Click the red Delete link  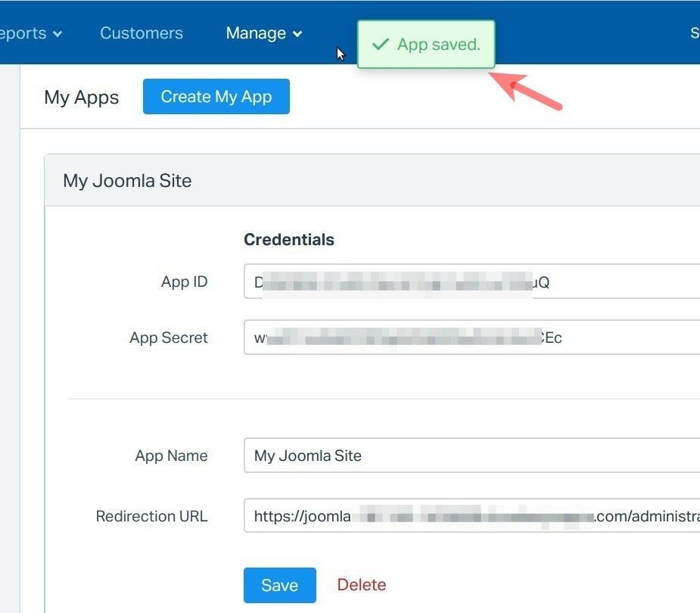[x=361, y=585]
